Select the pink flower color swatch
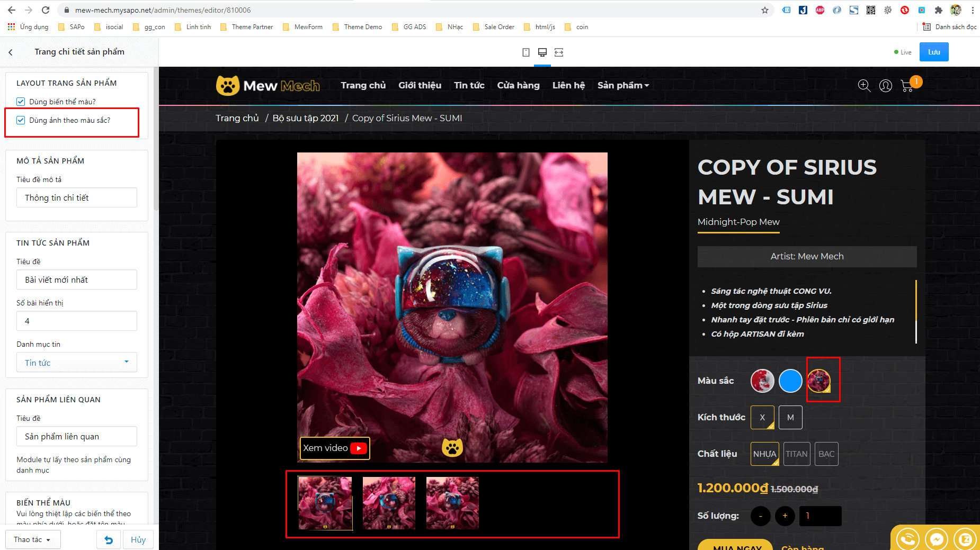 click(819, 381)
